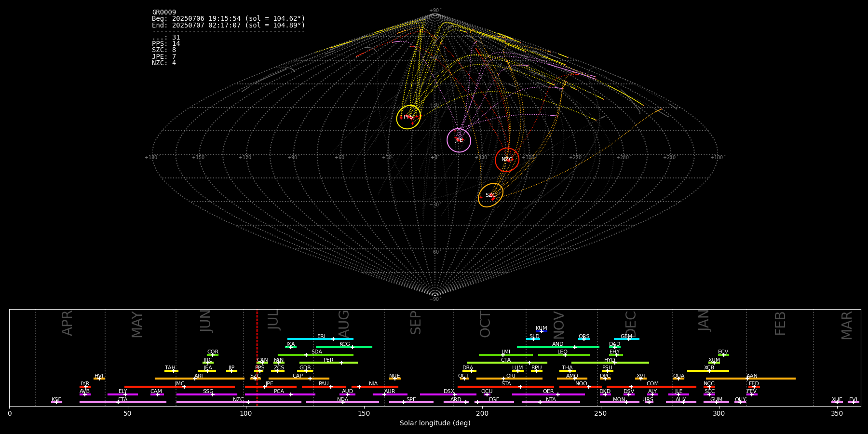The width and height of the screenshot is (868, 434).
Task: Click the LYR shower label in the timeline
Action: 85,384
